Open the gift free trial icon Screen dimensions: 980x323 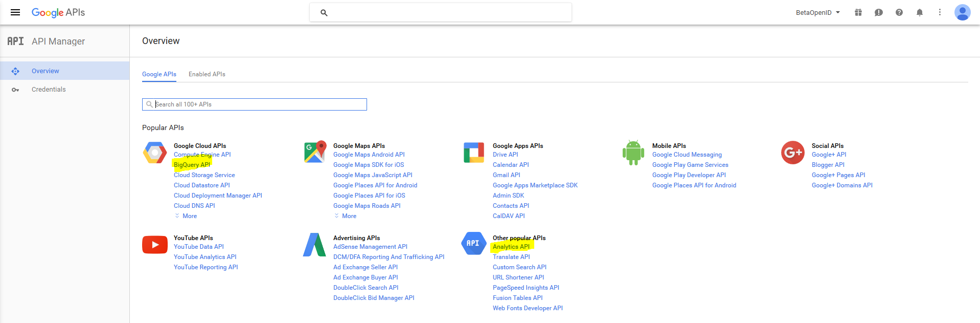coord(858,12)
